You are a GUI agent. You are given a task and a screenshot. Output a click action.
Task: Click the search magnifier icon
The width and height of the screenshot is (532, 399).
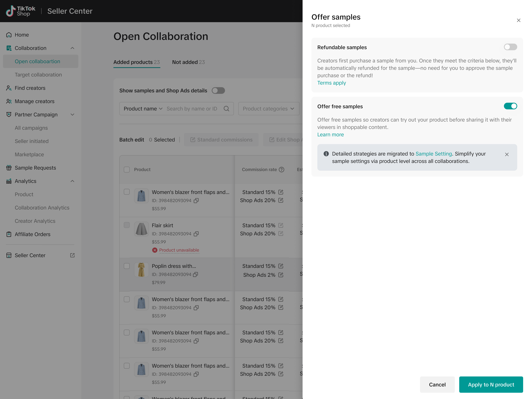(226, 109)
